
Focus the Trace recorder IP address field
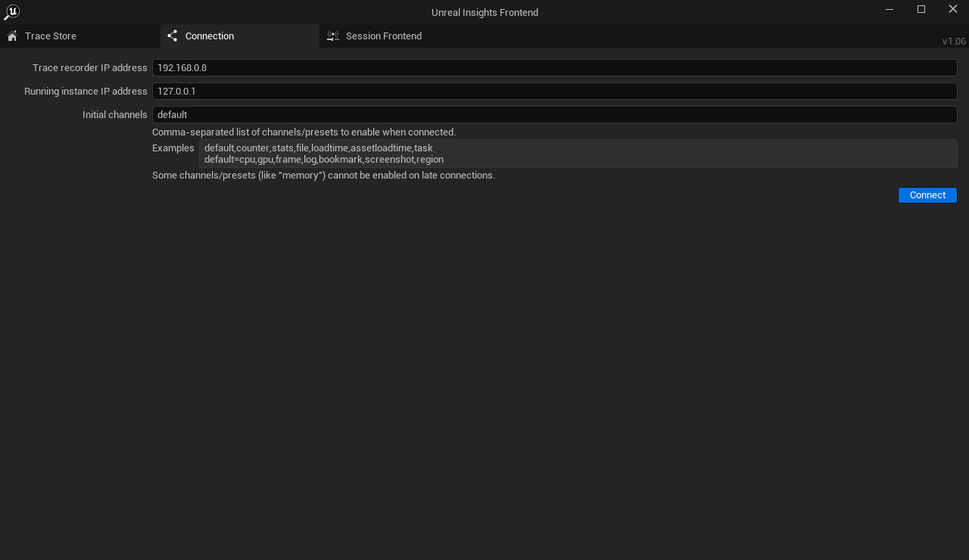(x=554, y=68)
